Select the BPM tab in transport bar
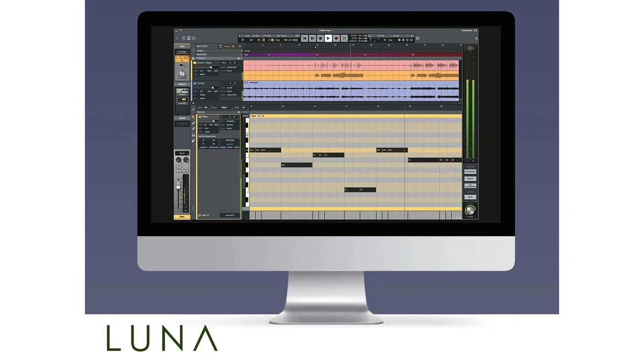644x362 pixels. point(261,36)
